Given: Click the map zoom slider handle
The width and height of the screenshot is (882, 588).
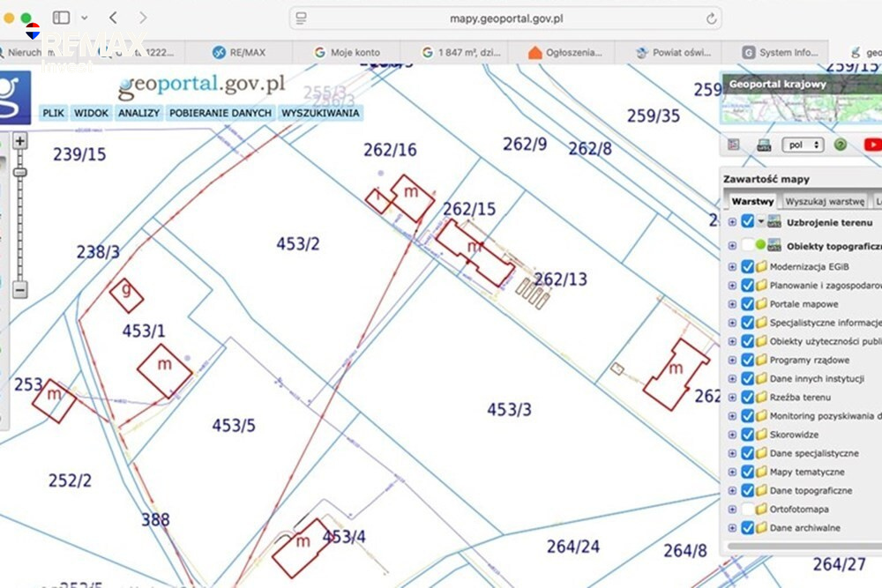Looking at the screenshot, I should (19, 173).
